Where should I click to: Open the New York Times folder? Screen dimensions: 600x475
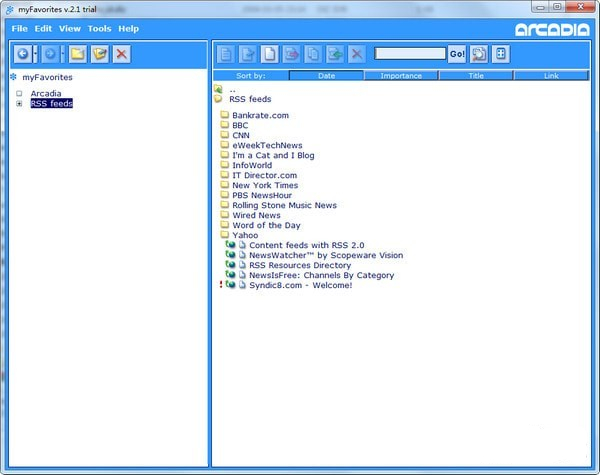coord(265,185)
